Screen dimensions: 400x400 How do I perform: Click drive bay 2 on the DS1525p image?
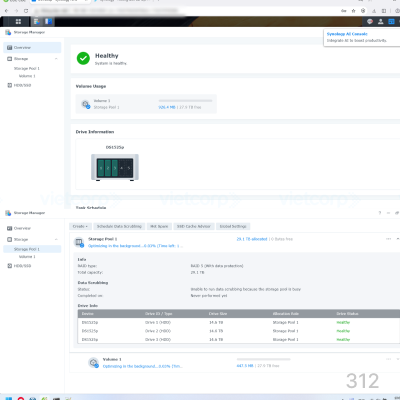click(108, 168)
